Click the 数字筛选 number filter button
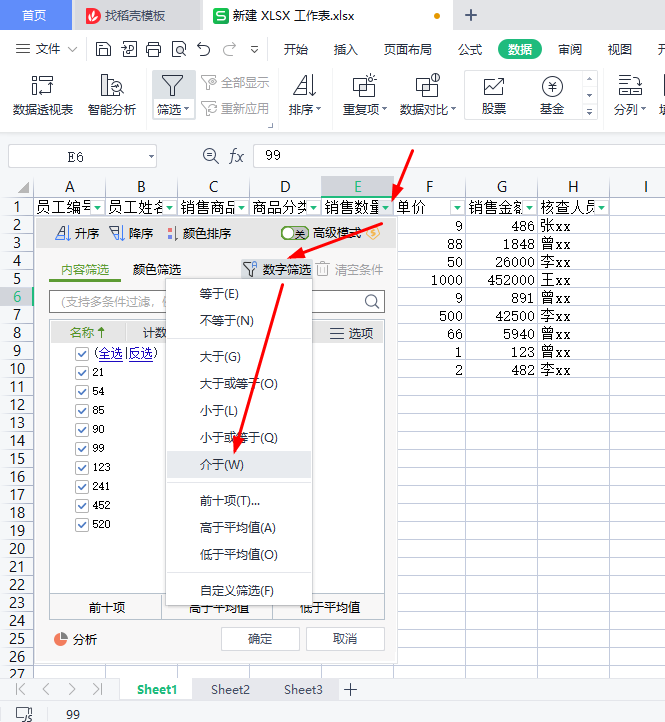The height and width of the screenshot is (722, 665). click(277, 269)
